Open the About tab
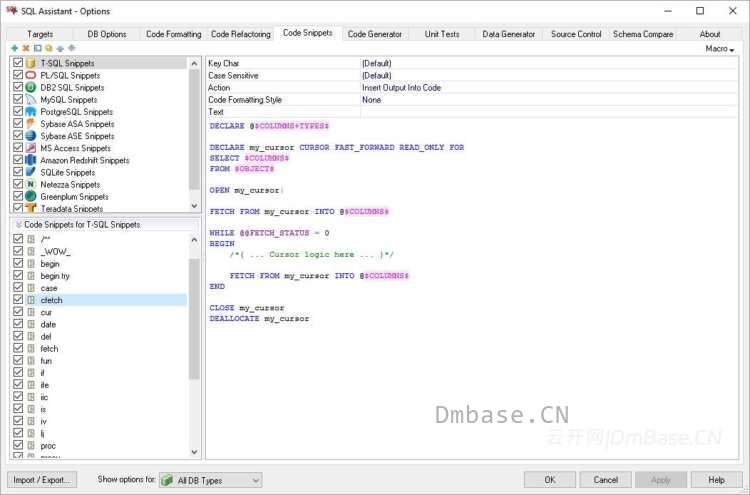 [710, 34]
